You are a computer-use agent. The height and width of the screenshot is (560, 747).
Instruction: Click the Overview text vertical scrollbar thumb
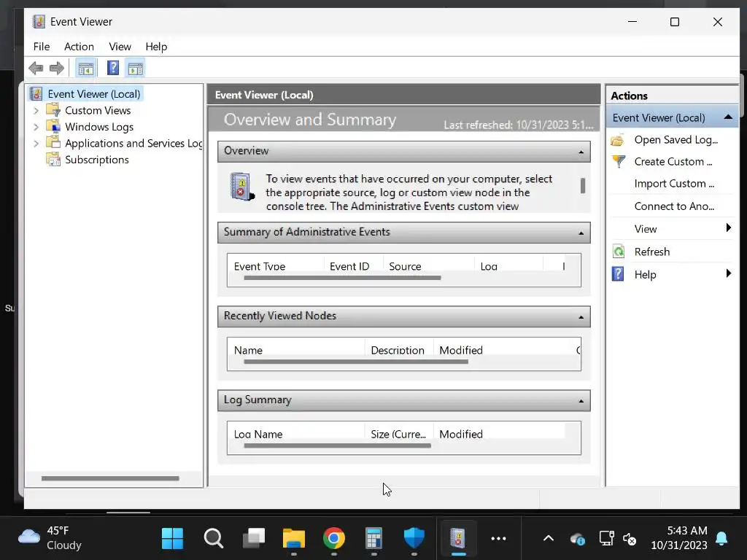(583, 186)
